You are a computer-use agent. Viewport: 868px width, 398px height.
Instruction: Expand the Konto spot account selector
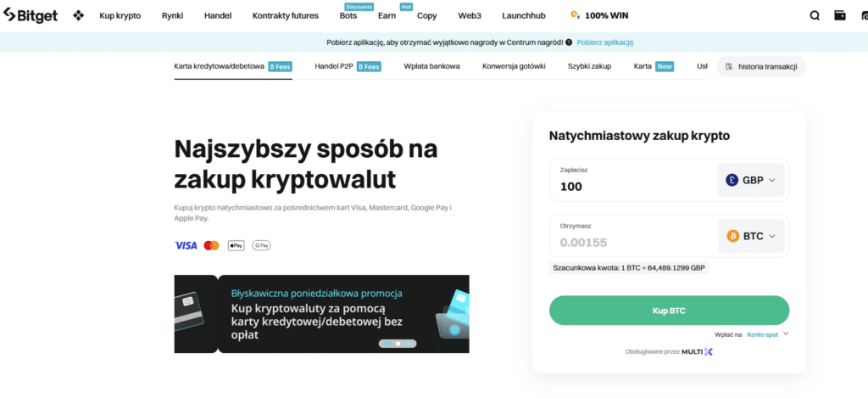click(767, 334)
